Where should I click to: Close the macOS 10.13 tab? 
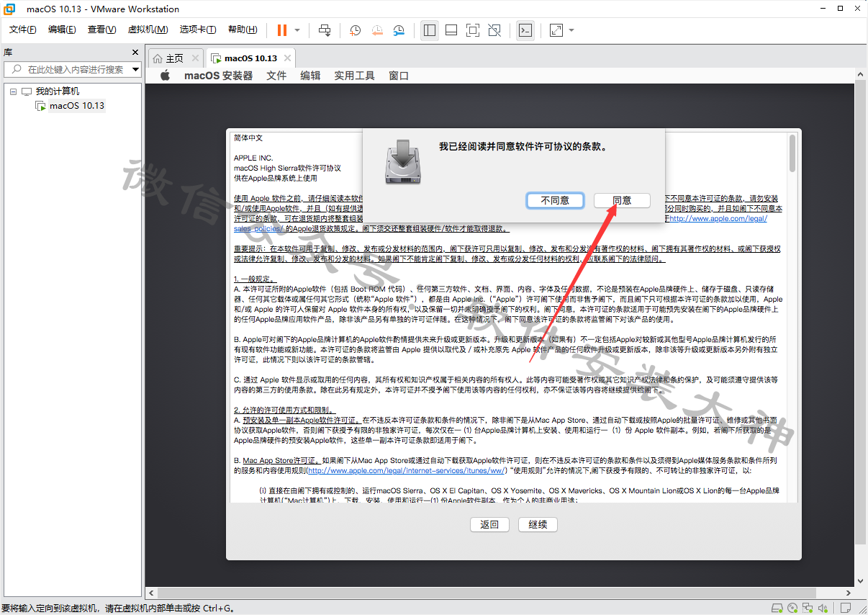(x=287, y=58)
